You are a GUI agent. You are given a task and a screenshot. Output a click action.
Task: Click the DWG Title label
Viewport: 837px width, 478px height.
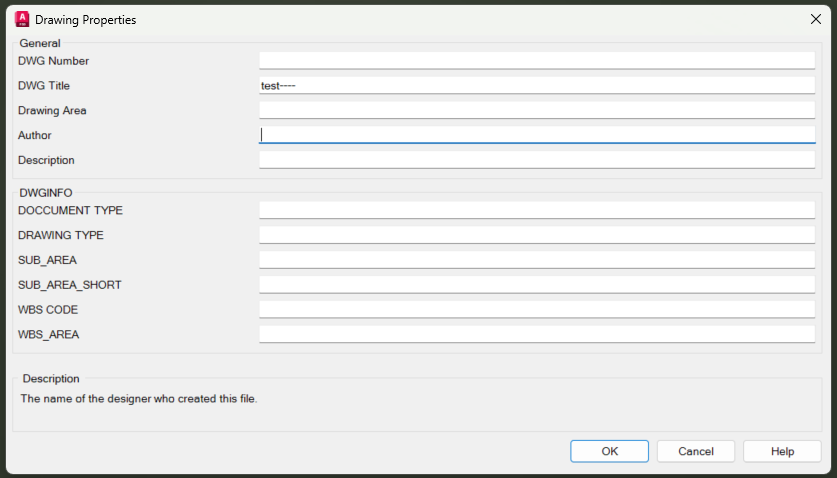click(44, 85)
